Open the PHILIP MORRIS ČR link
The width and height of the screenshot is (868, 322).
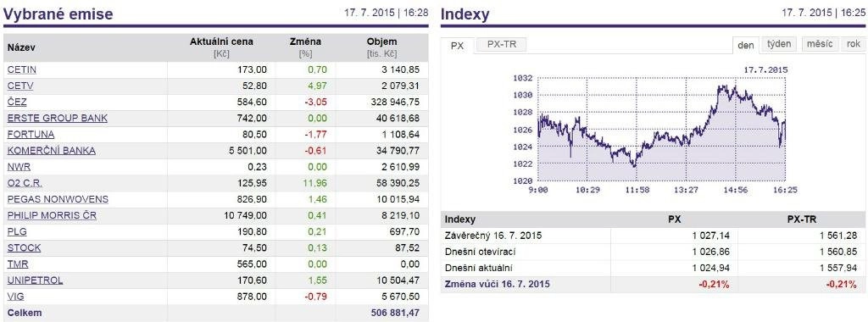[52, 215]
